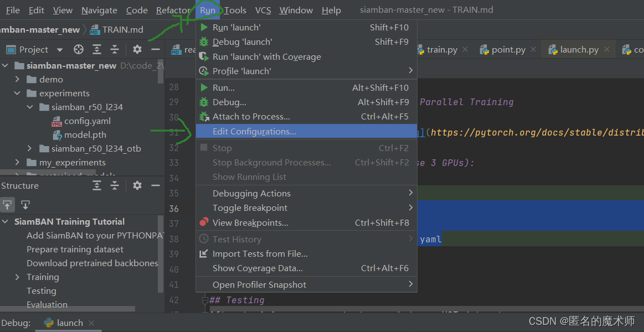This screenshot has height=332, width=644.
Task: Click the expand all icon in Project panel
Action: pos(97,49)
